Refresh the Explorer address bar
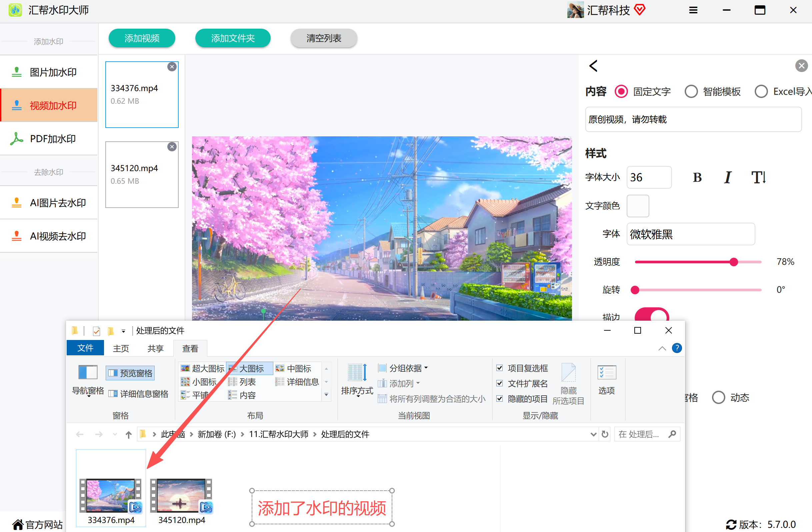This screenshot has height=532, width=812. tap(605, 434)
